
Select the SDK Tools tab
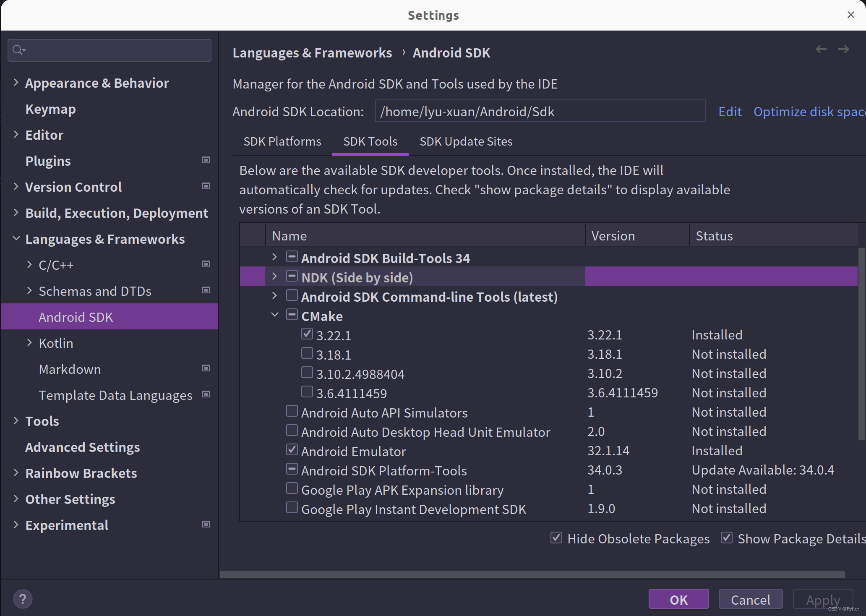point(370,141)
